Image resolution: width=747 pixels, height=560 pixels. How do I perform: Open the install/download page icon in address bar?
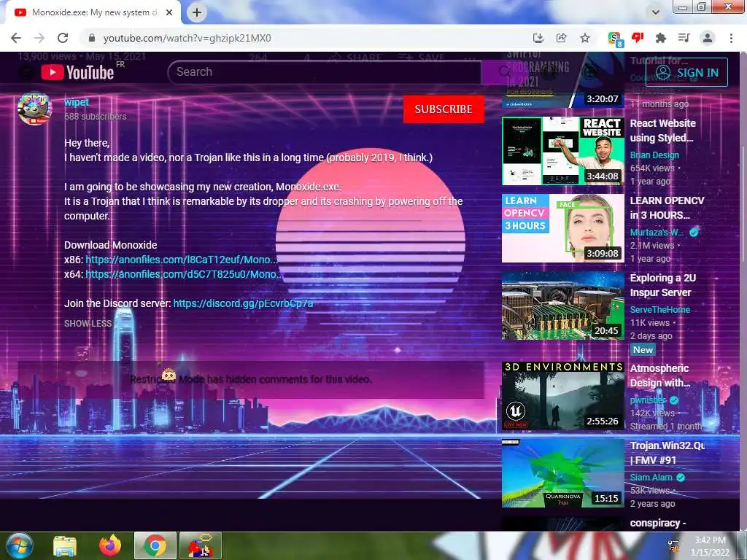tap(538, 38)
